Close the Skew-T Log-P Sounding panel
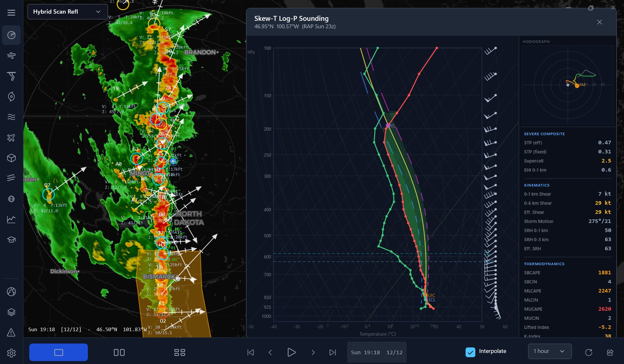The image size is (624, 364). point(599,22)
